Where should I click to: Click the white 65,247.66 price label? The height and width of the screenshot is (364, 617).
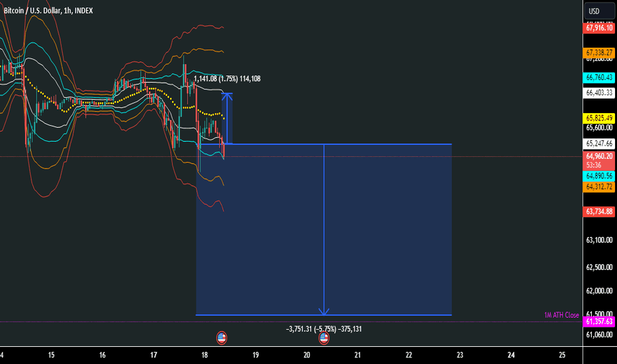point(599,144)
